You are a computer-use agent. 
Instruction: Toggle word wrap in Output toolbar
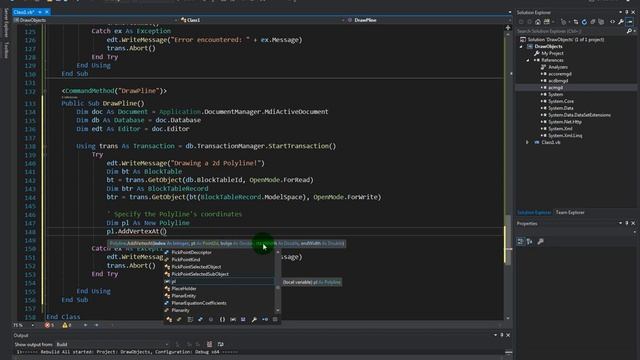(x=220, y=344)
